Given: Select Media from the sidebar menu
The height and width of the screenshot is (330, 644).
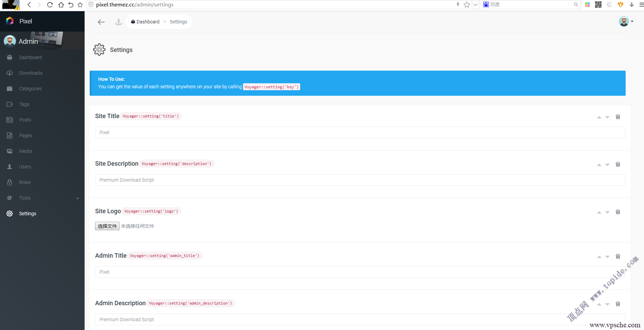Looking at the screenshot, I should (25, 151).
